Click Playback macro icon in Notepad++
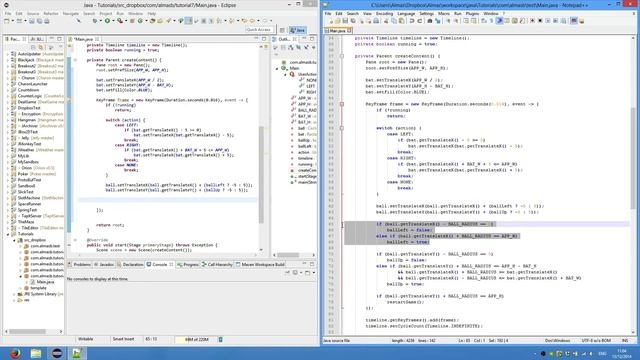Viewport: 640px width, 360px height. [548, 21]
